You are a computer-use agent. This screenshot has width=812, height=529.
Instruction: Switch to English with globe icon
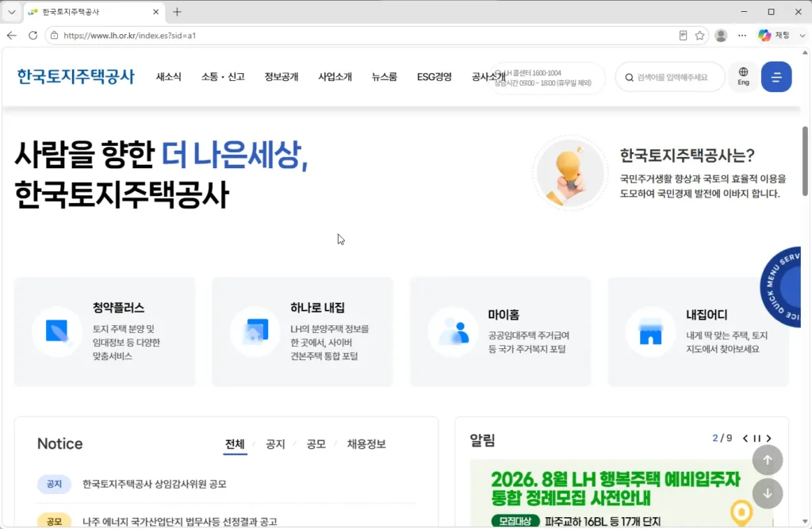743,76
